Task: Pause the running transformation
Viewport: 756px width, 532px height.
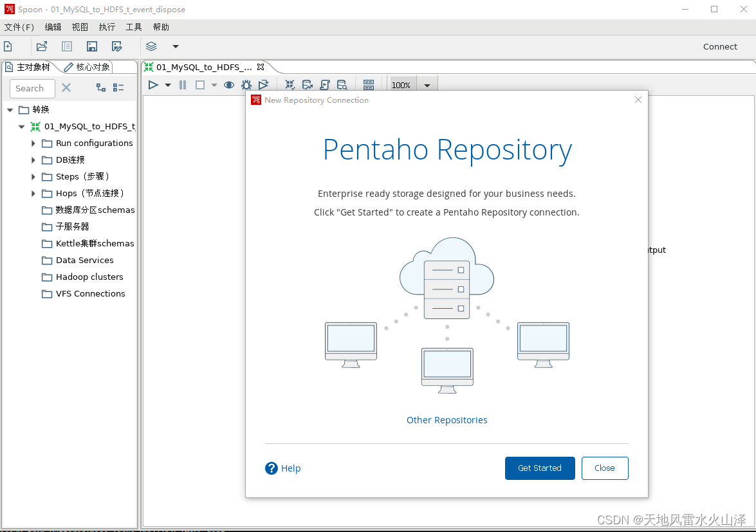Action: [183, 85]
